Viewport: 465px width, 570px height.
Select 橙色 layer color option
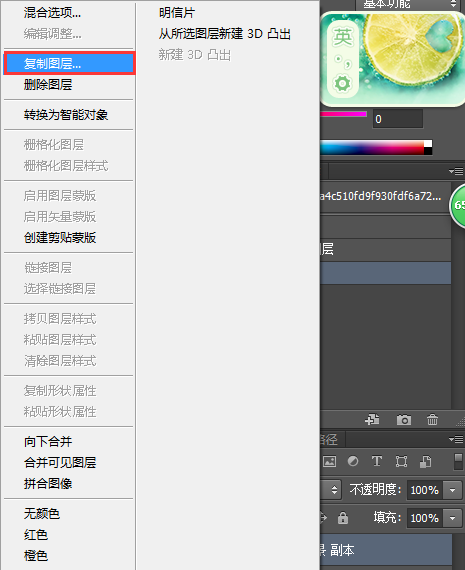(x=36, y=556)
